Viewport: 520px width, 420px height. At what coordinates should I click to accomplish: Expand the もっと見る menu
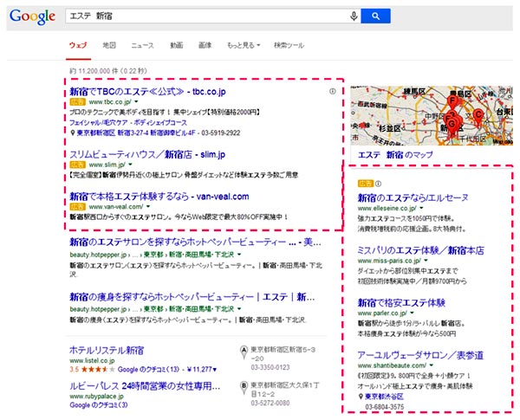click(x=244, y=45)
